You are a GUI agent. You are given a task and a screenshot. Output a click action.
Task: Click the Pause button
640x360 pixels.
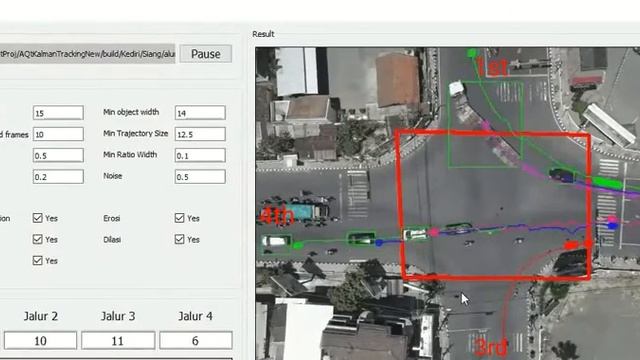click(x=206, y=54)
